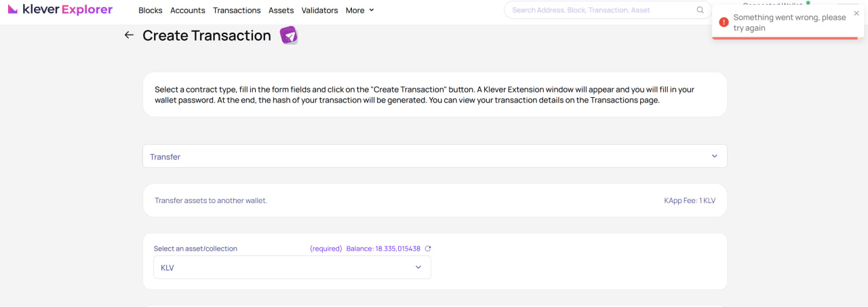
Task: Open the Transactions page
Action: coord(237,10)
